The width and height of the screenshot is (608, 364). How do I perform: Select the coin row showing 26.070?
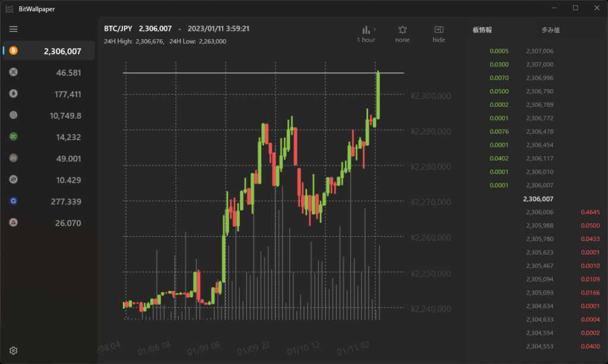pos(49,223)
